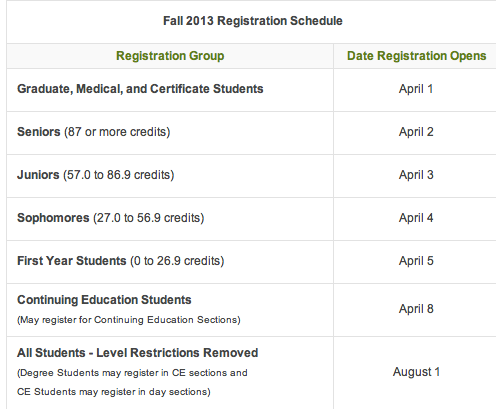Click the April 2 date cell

tap(416, 132)
